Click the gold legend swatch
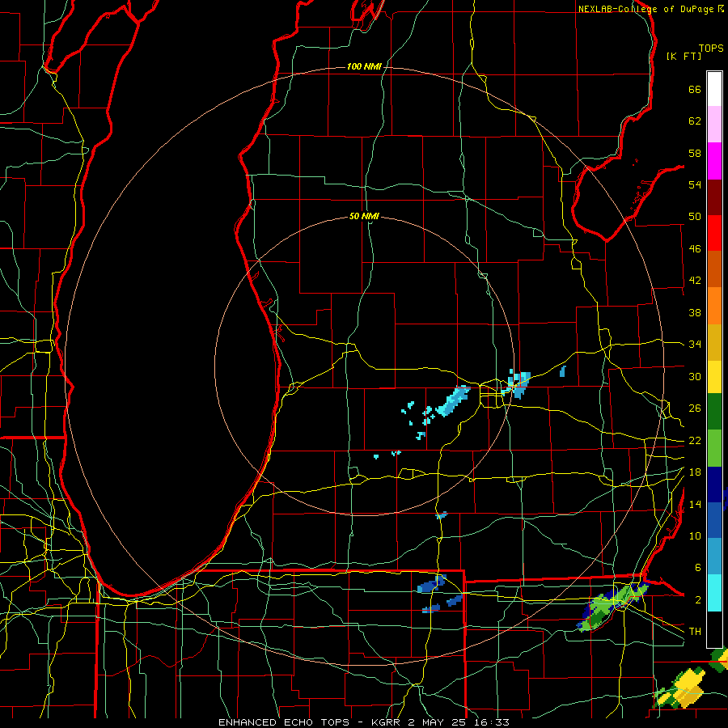728x728 pixels. [714, 342]
